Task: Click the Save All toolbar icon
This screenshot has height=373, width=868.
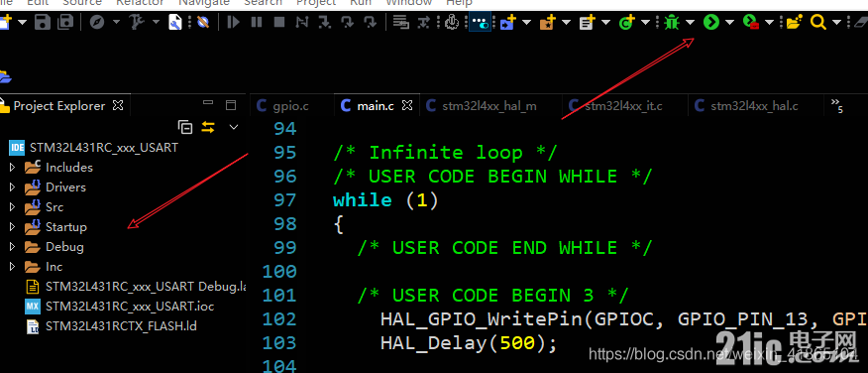Action: click(65, 22)
